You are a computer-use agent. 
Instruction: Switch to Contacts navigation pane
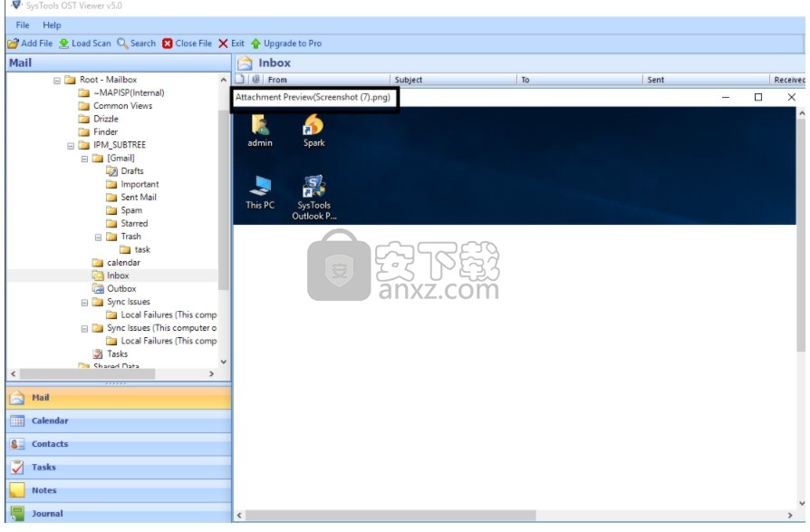click(119, 444)
